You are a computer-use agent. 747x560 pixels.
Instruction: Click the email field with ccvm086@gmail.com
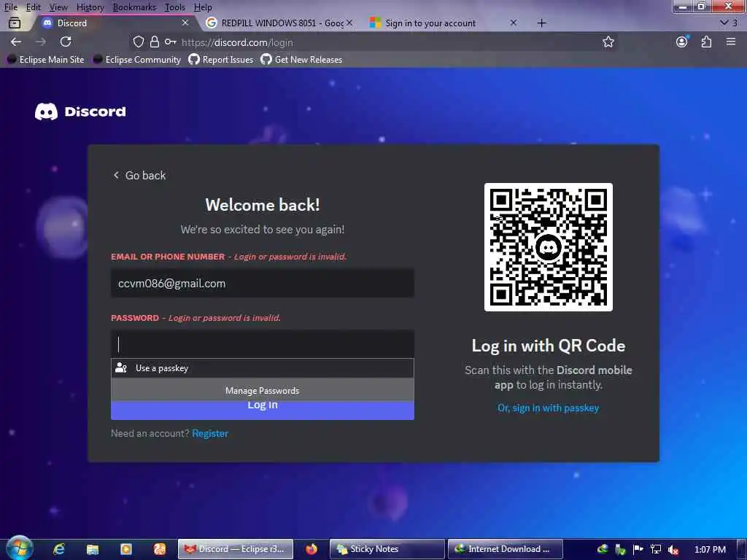(x=263, y=284)
